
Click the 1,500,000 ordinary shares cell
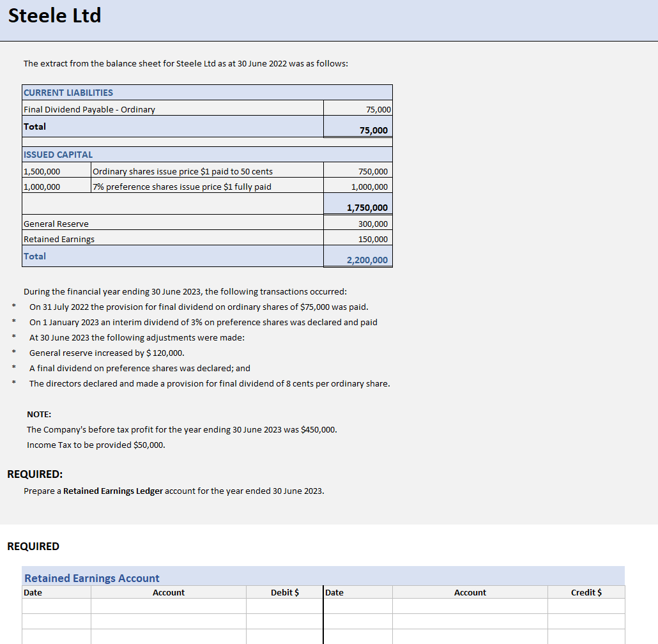pyautogui.click(x=44, y=171)
